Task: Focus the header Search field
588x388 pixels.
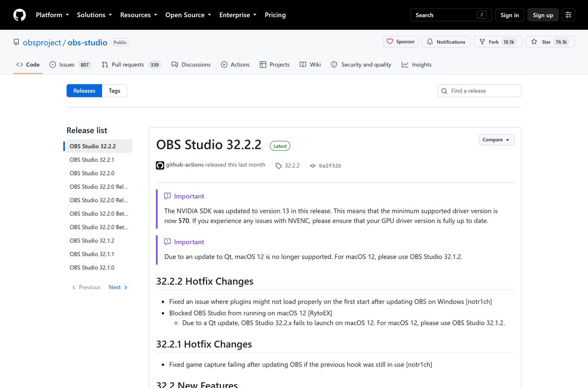Action: coord(451,15)
